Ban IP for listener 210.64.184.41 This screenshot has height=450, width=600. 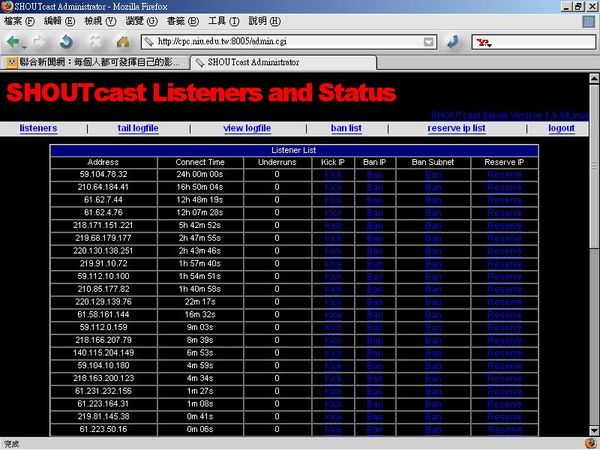[x=375, y=188]
